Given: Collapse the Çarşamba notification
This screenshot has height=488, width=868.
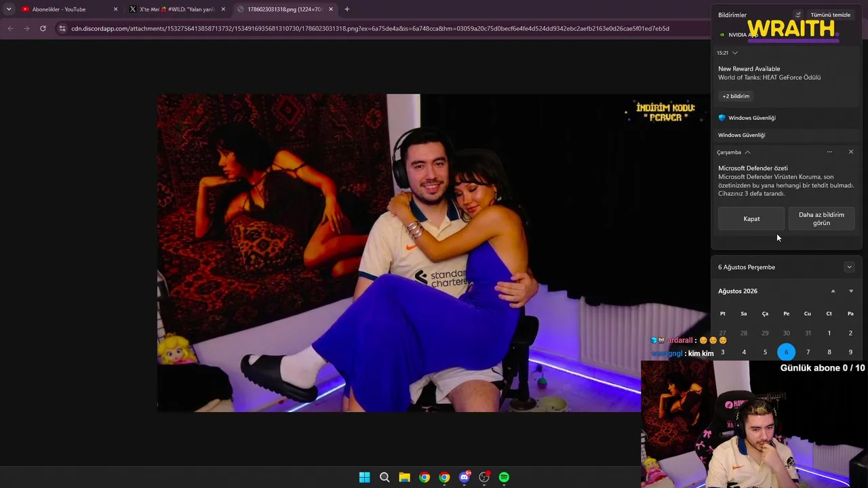Looking at the screenshot, I should [747, 152].
